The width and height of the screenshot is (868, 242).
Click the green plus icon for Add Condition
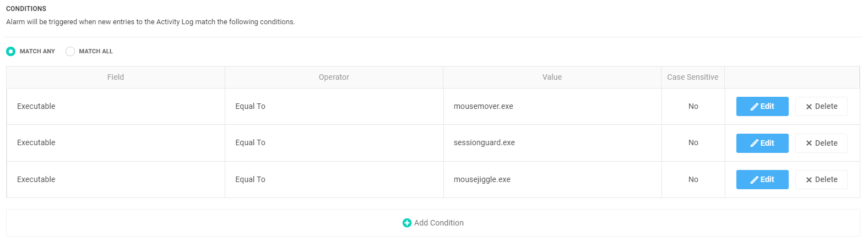pos(407,223)
